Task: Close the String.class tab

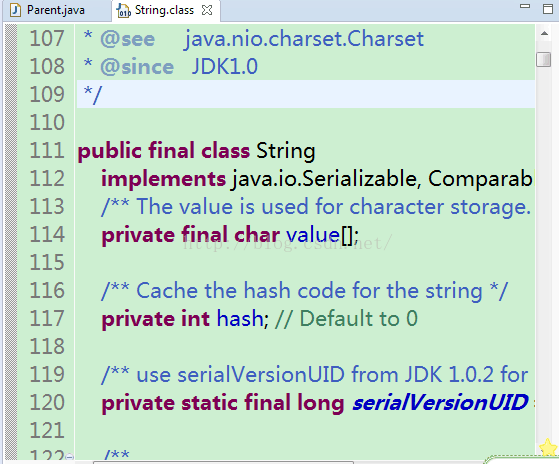Action: (207, 10)
